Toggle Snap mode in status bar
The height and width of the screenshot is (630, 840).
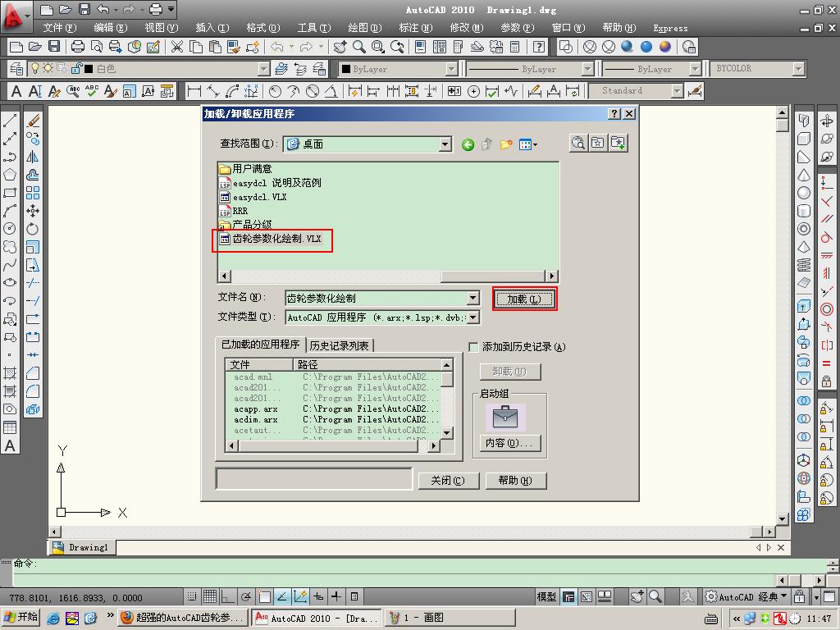(x=192, y=596)
